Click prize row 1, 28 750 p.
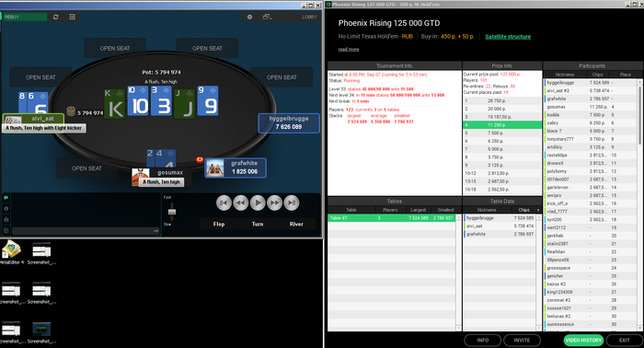 point(502,100)
